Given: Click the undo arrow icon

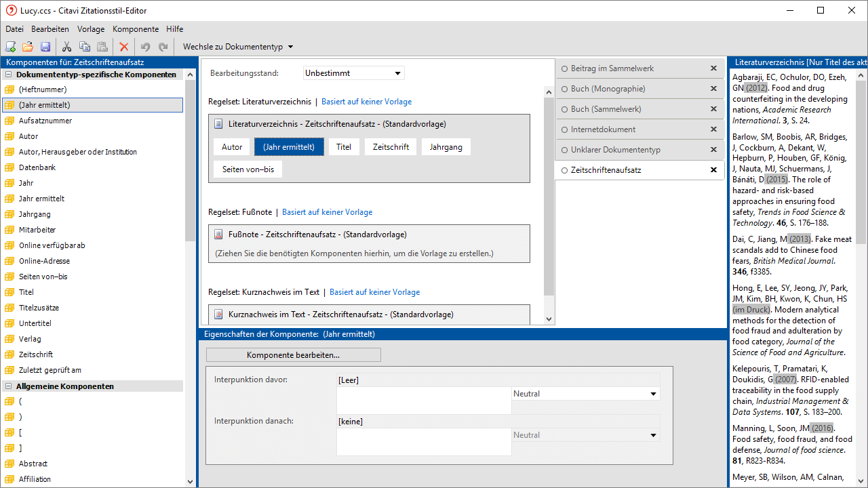Looking at the screenshot, I should click(145, 47).
